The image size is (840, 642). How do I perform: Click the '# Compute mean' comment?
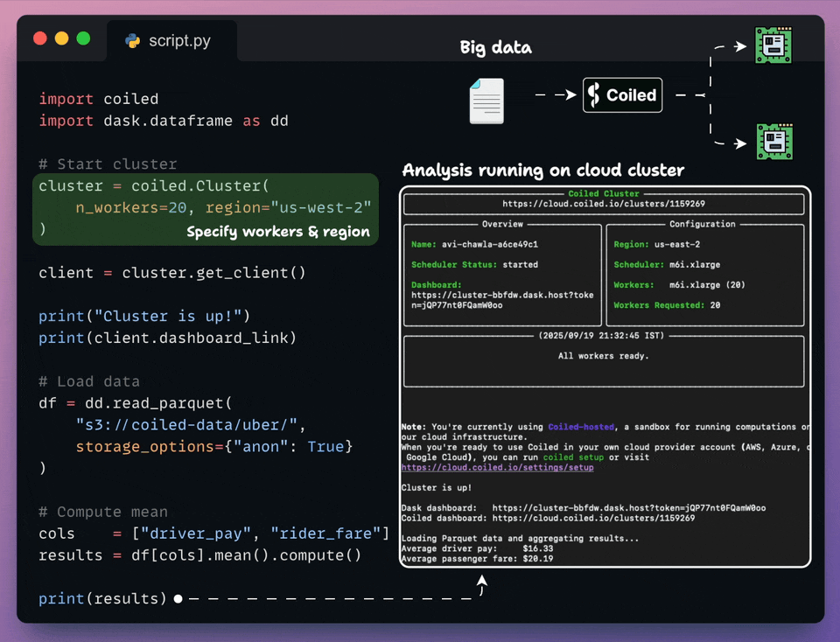pos(103,512)
